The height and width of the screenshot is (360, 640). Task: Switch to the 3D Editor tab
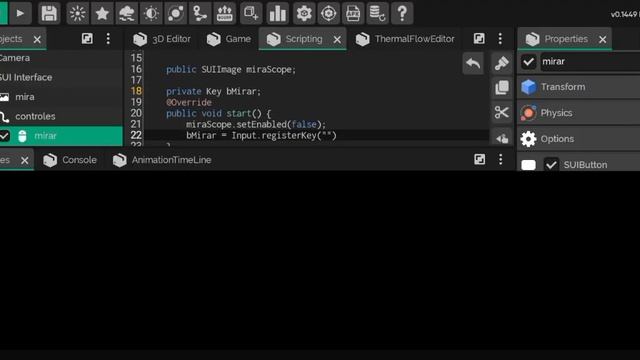162,39
